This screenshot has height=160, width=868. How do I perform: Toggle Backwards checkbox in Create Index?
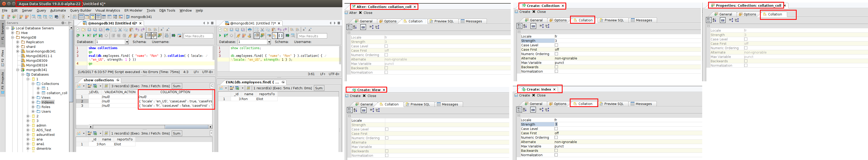[x=556, y=150]
